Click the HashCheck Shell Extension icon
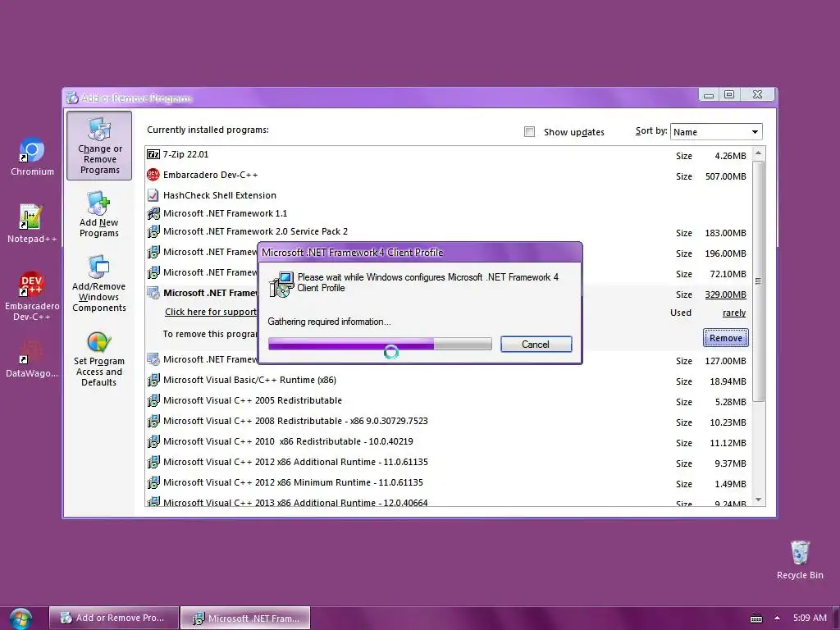The width and height of the screenshot is (840, 630). click(x=153, y=195)
